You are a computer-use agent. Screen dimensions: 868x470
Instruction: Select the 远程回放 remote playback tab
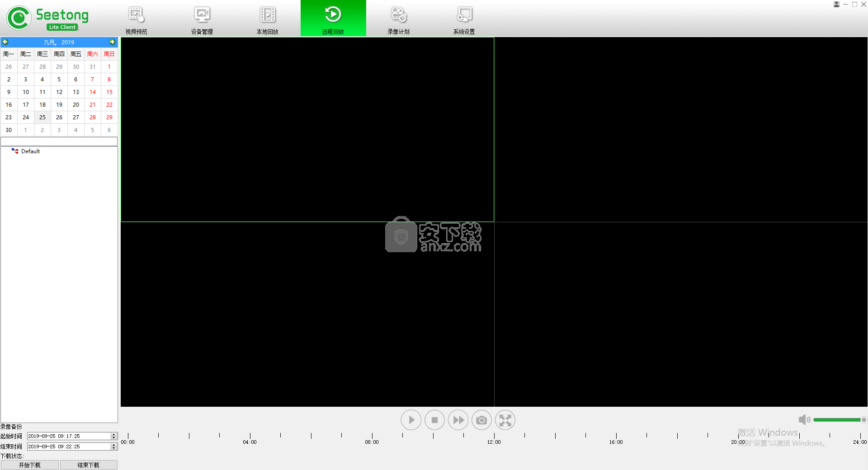[333, 19]
